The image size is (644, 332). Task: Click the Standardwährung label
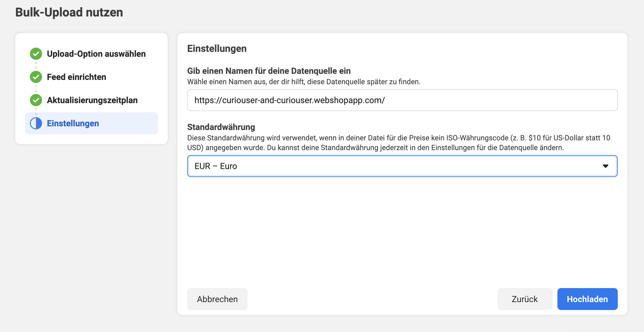pos(221,127)
